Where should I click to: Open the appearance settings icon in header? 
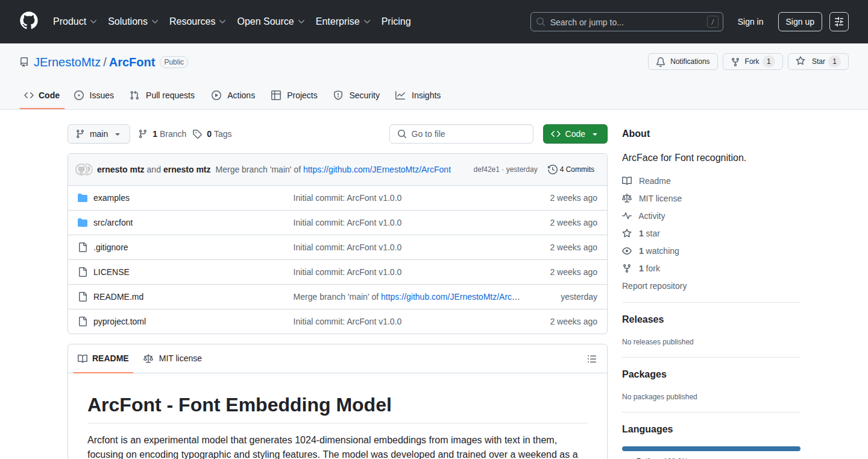click(x=839, y=22)
